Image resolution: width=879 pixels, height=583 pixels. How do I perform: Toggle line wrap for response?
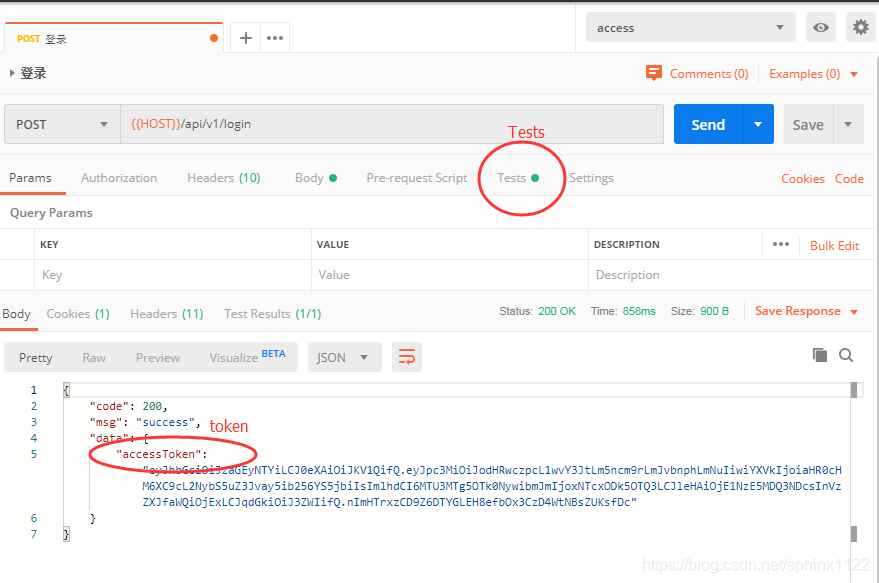406,357
